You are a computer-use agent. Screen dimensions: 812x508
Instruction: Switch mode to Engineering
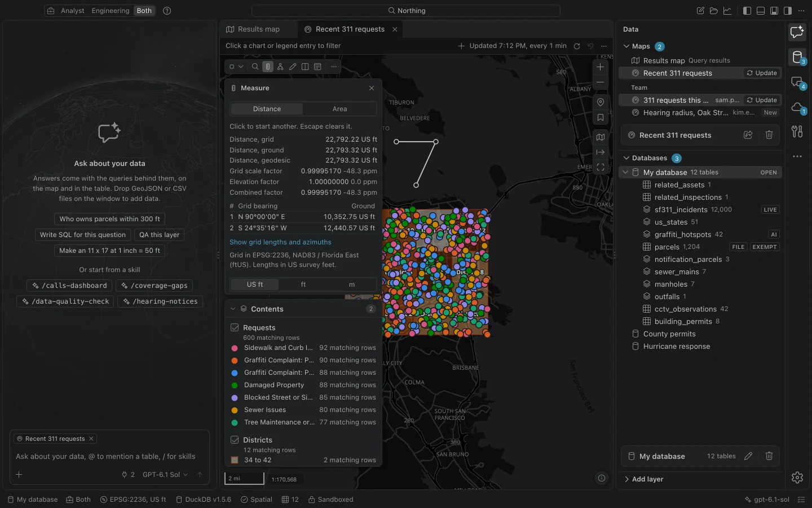[x=111, y=11]
